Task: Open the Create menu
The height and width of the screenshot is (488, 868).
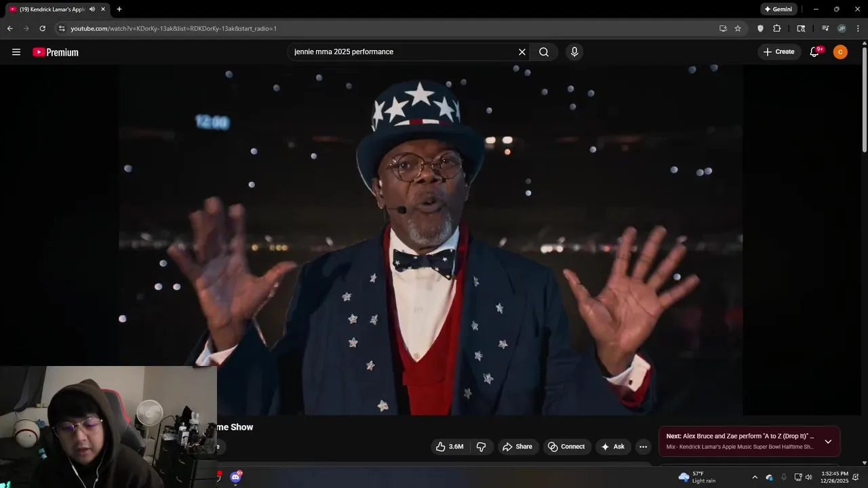Action: pos(778,52)
